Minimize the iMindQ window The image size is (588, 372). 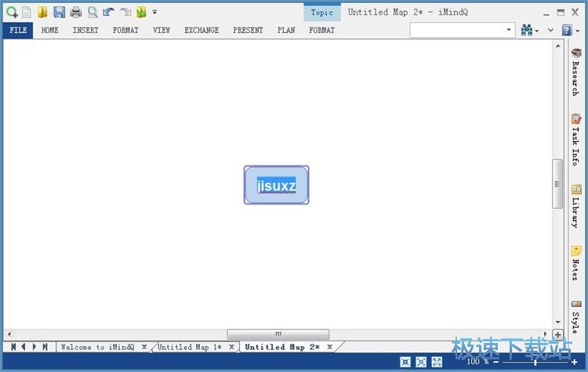546,13
